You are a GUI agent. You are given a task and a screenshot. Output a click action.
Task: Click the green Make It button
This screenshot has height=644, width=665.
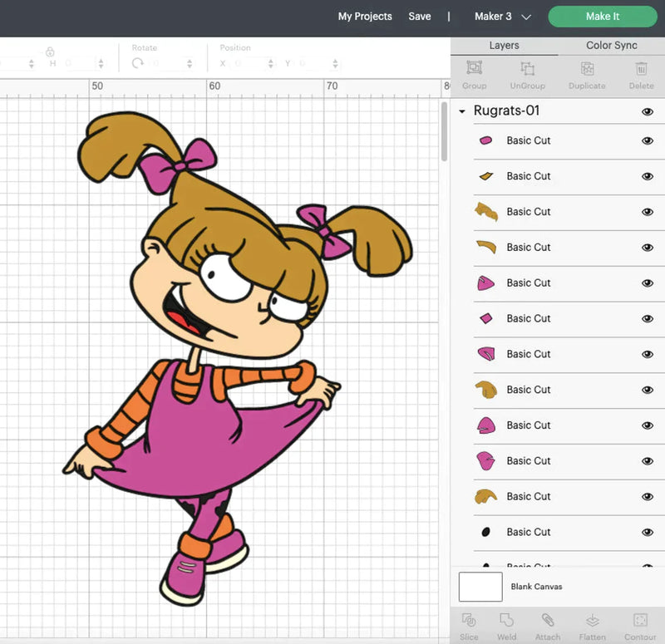(x=602, y=16)
